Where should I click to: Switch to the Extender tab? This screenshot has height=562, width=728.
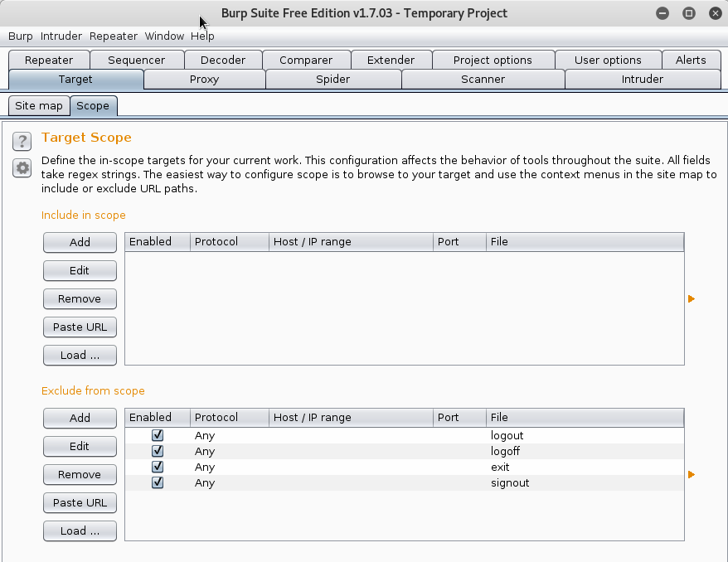pos(391,60)
